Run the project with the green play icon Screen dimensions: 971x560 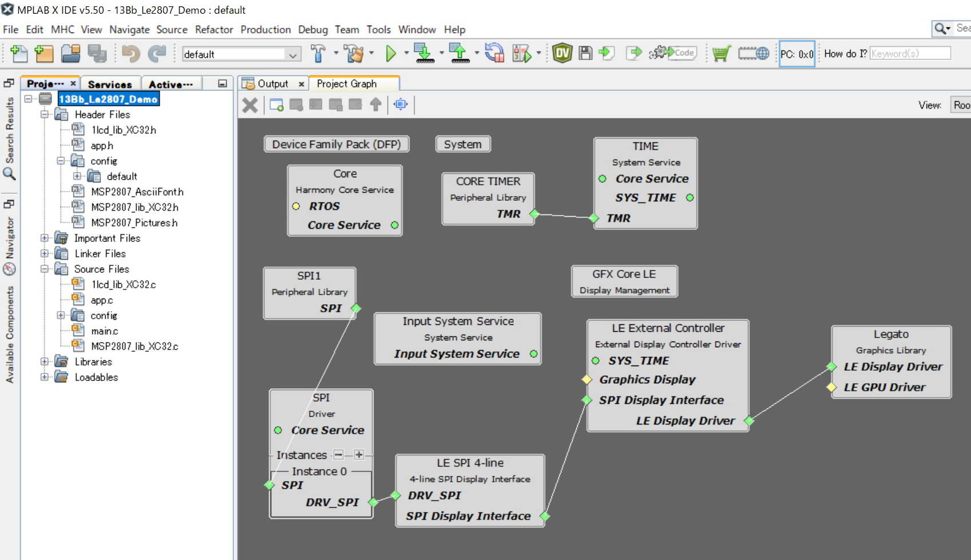click(391, 54)
